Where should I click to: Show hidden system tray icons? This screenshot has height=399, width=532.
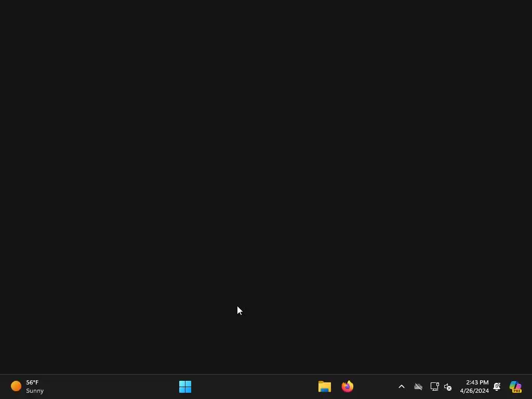pos(402,387)
